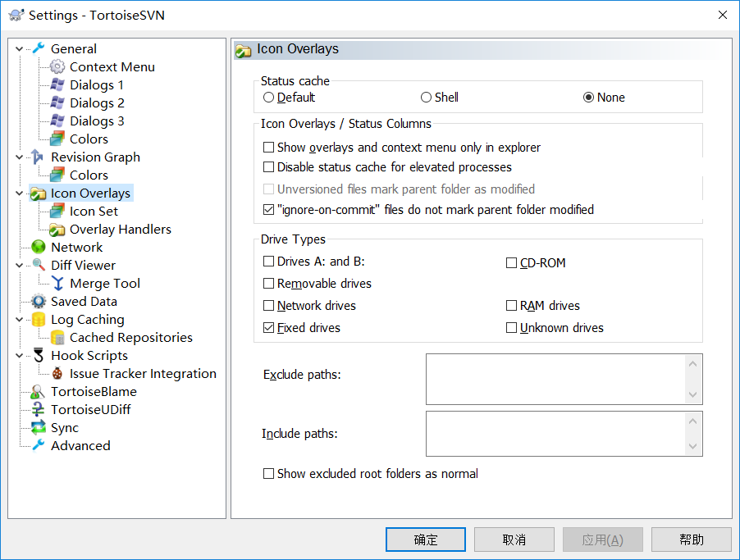Click the 确定 (OK) button

[x=426, y=540]
